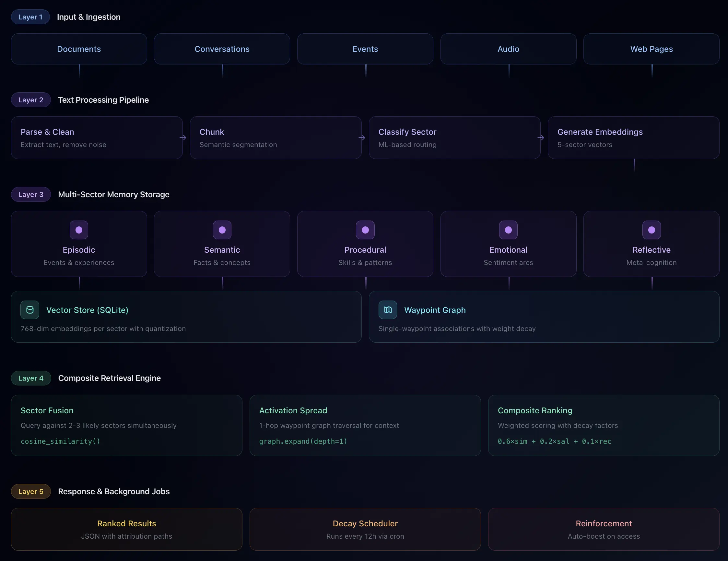This screenshot has width=728, height=561.
Task: Click arrow before Generate Embeddings card
Action: coord(541,138)
